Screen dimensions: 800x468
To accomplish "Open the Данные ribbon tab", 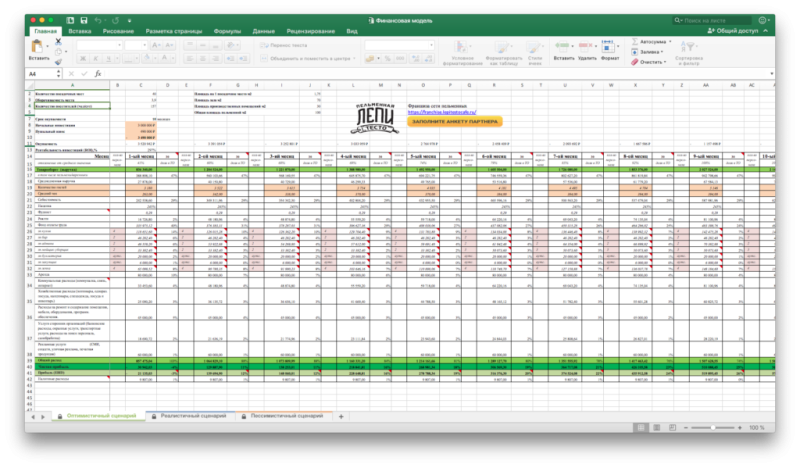I will click(x=264, y=31).
